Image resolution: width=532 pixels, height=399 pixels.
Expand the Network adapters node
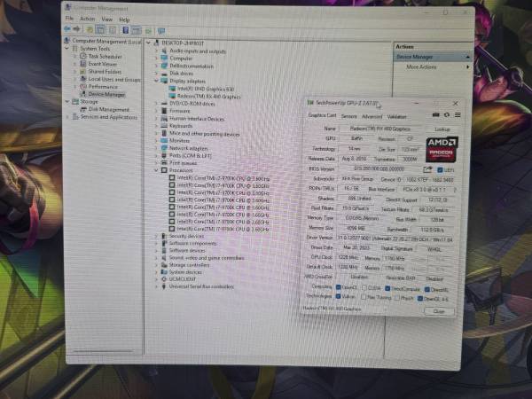(x=158, y=148)
